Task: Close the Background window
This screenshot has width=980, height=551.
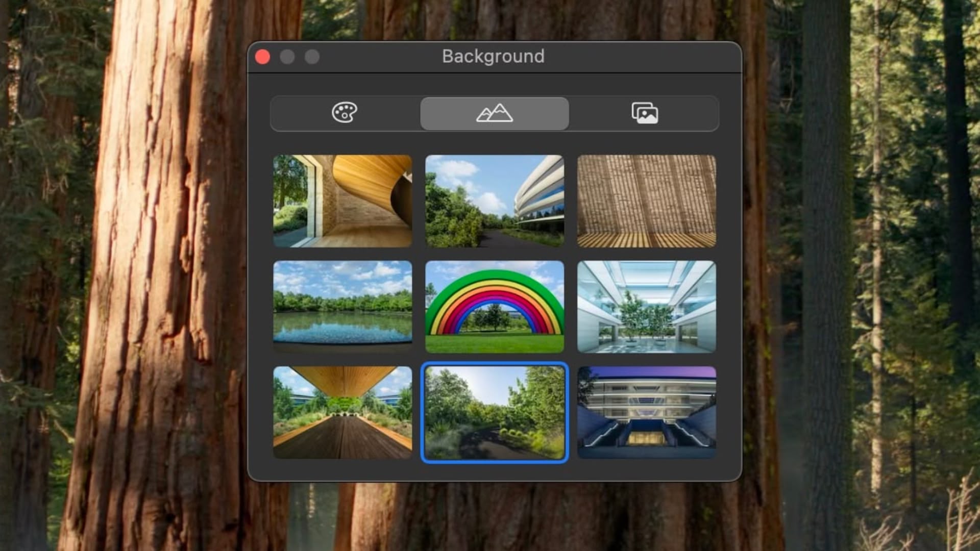Action: (x=263, y=57)
